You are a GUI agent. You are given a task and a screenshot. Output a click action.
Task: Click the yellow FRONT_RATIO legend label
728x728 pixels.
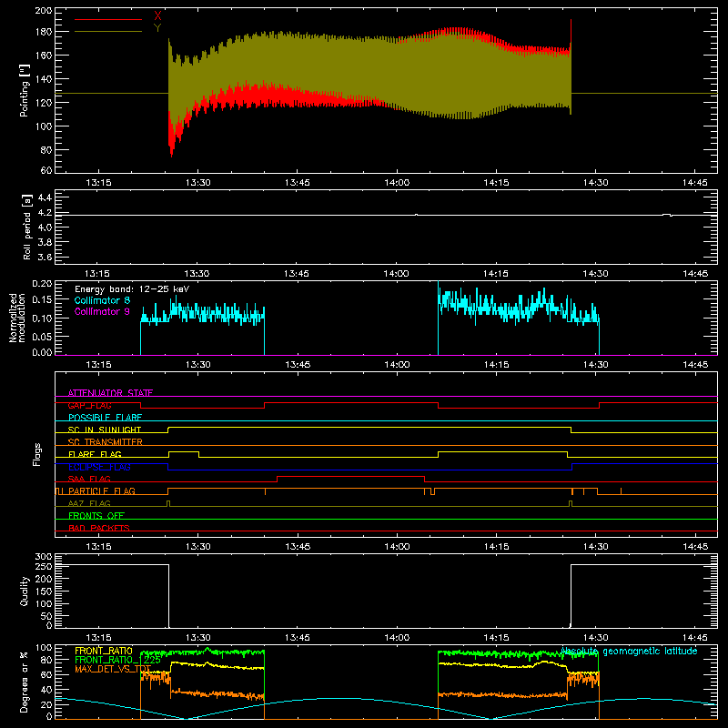[104, 651]
